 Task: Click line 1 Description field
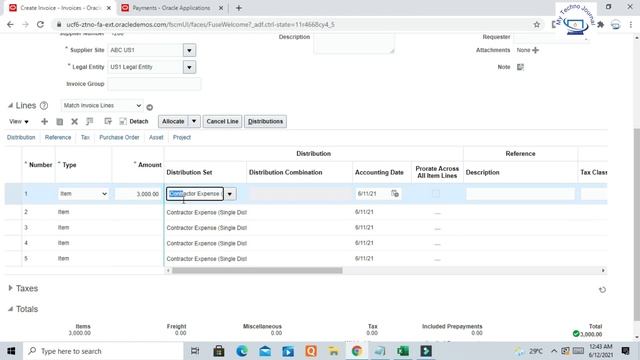tap(520, 194)
